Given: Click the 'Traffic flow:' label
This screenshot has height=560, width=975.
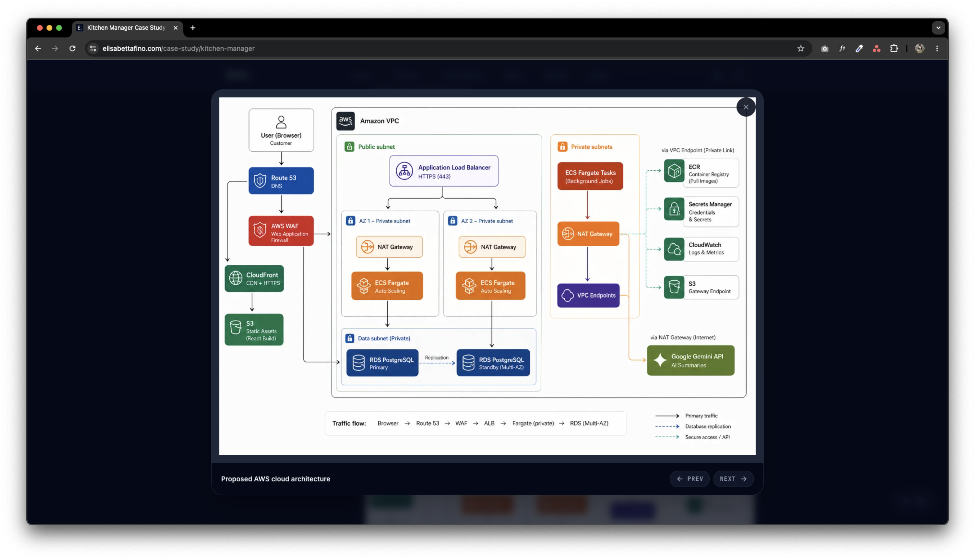Looking at the screenshot, I should coord(349,423).
